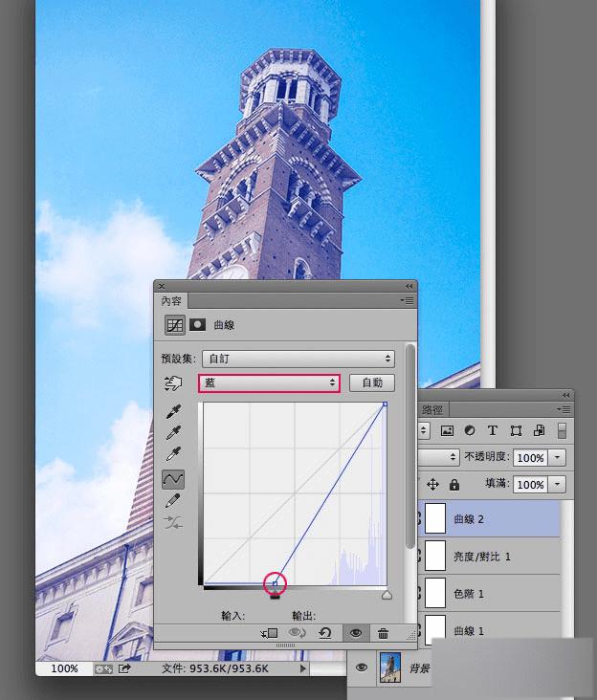Click the 自動 auto button

coord(372,383)
